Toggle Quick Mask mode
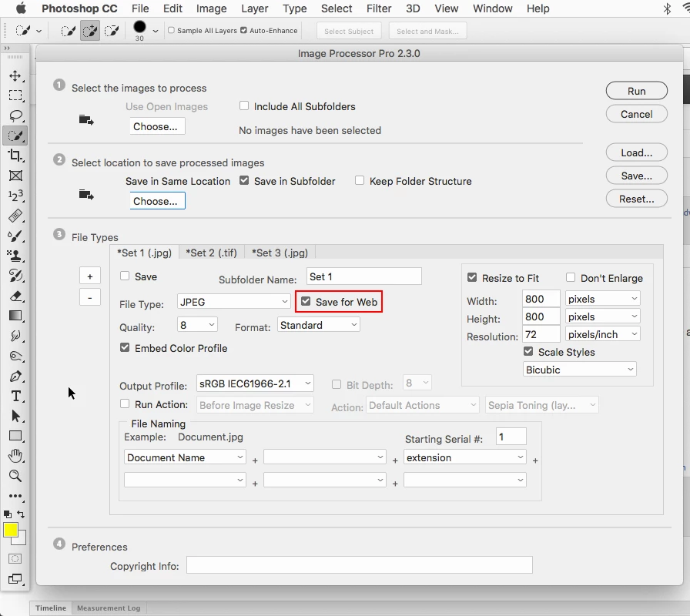690x616 pixels. coord(15,559)
